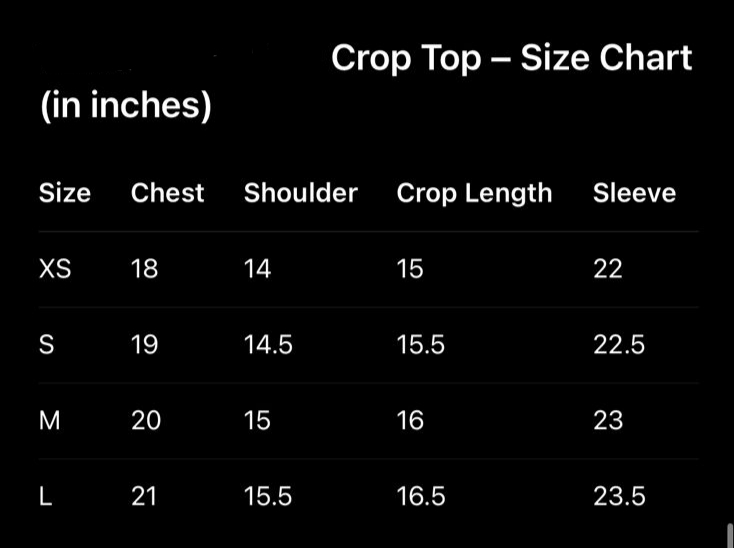Select the Size column header
The height and width of the screenshot is (548, 734).
(64, 193)
